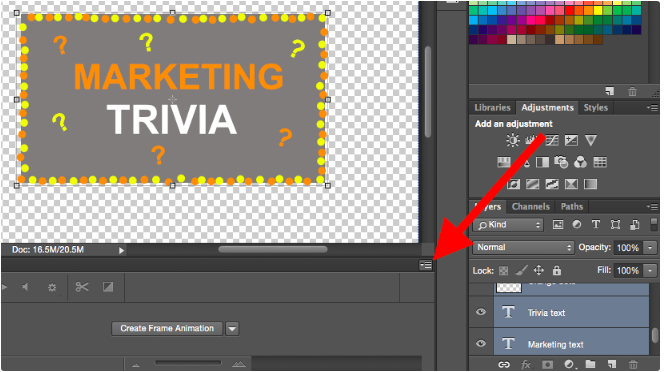Image resolution: width=668 pixels, height=372 pixels.
Task: Switch to the Channels tab
Action: (x=530, y=207)
